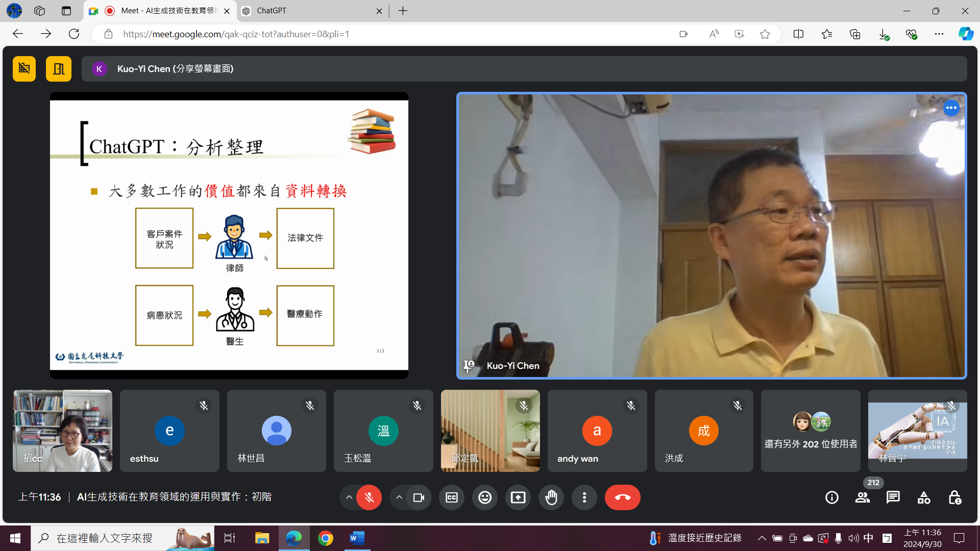Select the 洪成 participant tile

click(x=704, y=431)
